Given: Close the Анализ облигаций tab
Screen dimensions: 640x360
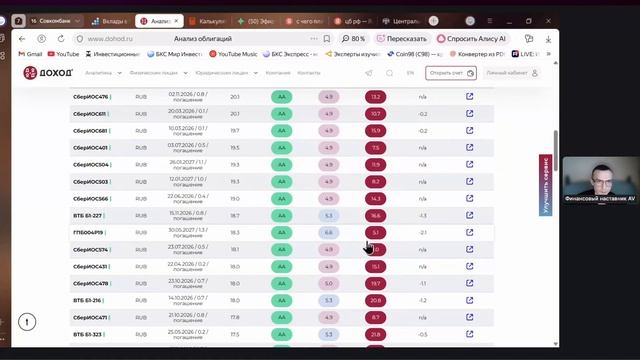Looking at the screenshot, I should [x=176, y=21].
